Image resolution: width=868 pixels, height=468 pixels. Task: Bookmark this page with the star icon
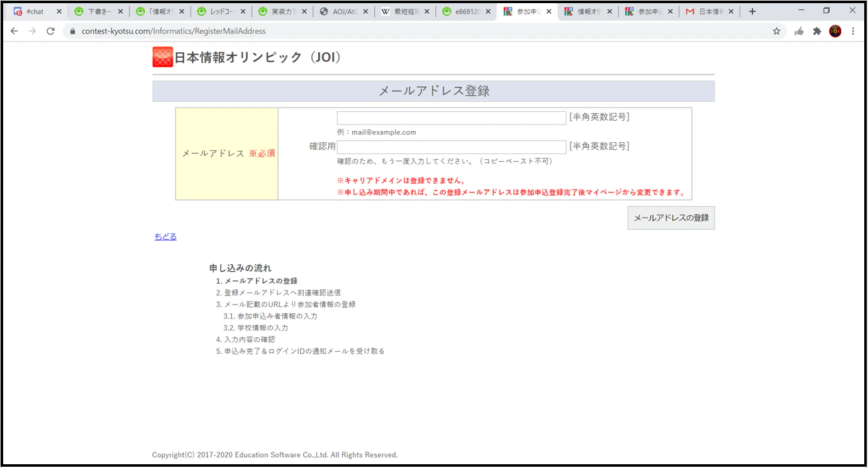point(777,31)
